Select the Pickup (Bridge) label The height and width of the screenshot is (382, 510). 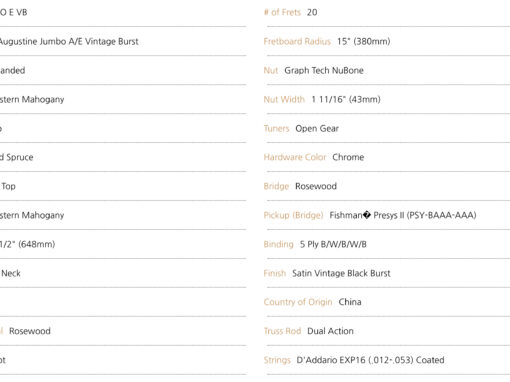(x=293, y=215)
